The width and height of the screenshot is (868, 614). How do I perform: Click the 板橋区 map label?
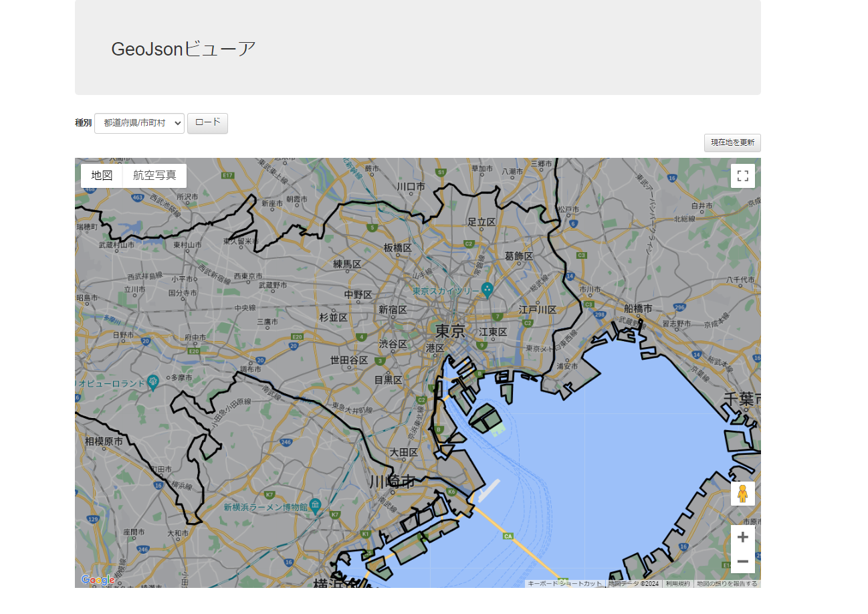pos(397,247)
